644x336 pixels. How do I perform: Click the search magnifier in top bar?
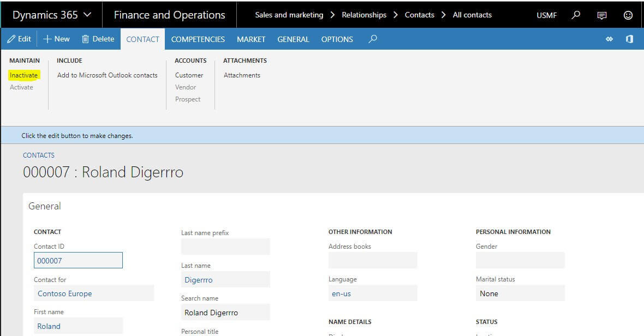576,15
